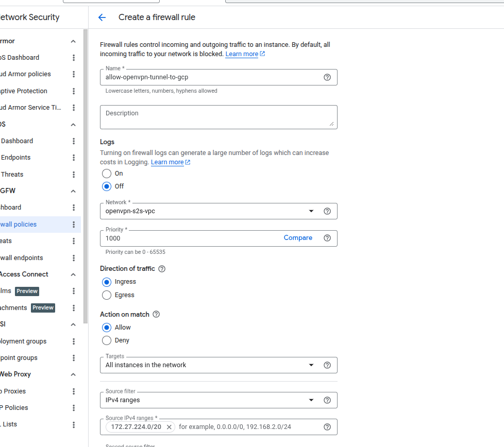Screen dimensions: 504x447
Task: Open the three-dot menu for Threats
Action: pos(74,175)
